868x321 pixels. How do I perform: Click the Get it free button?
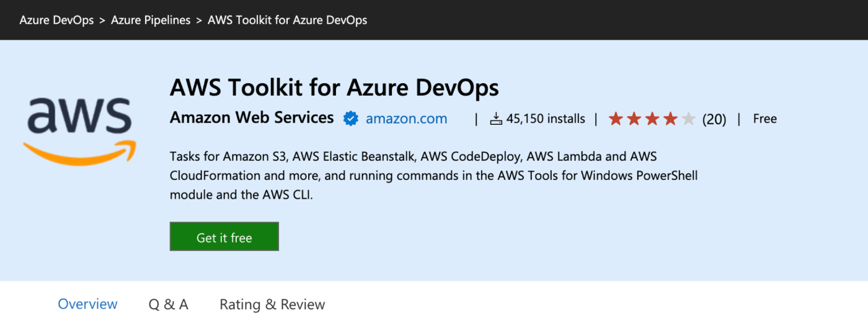(x=224, y=237)
